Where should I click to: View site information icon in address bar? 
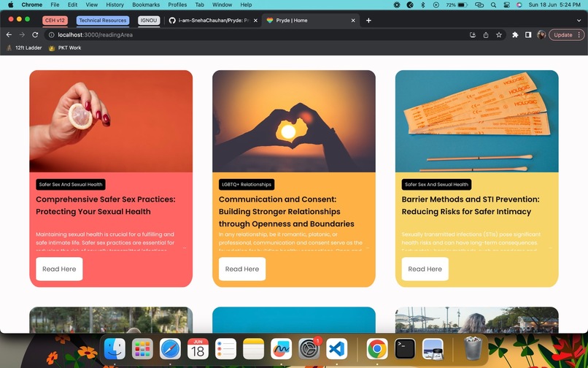tap(51, 35)
